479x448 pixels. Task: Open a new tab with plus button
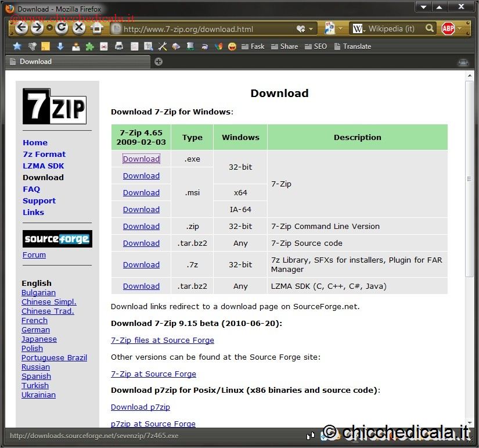(159, 62)
